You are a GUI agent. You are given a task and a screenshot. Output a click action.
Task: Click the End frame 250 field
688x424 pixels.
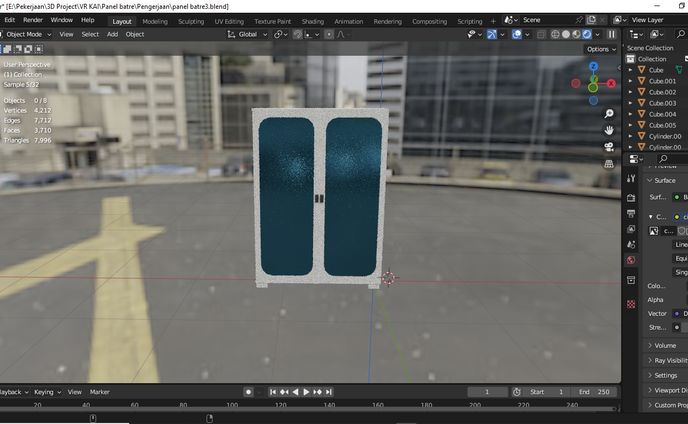click(595, 392)
